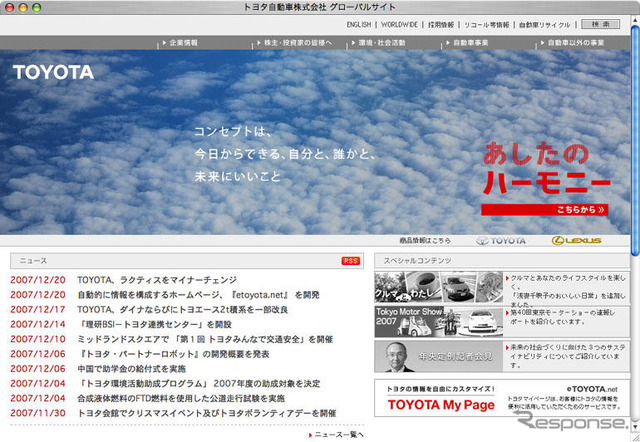640x442 pixels.
Task: Open the WORLDWIDE link
Action: [399, 24]
